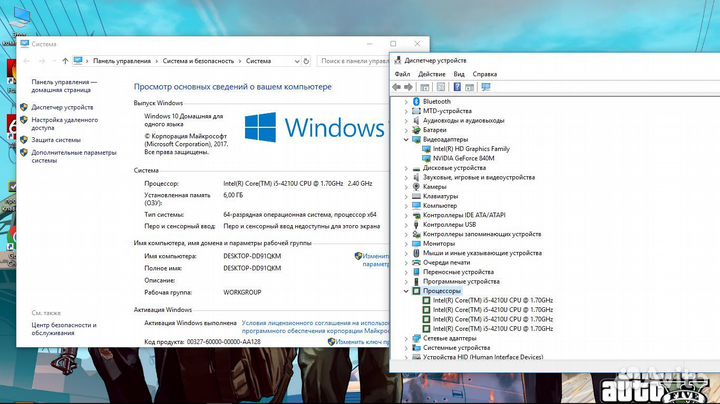The height and width of the screenshot is (404, 720).
Task: Select first Intel Core i5-4210U processor entry
Action: [x=493, y=300]
